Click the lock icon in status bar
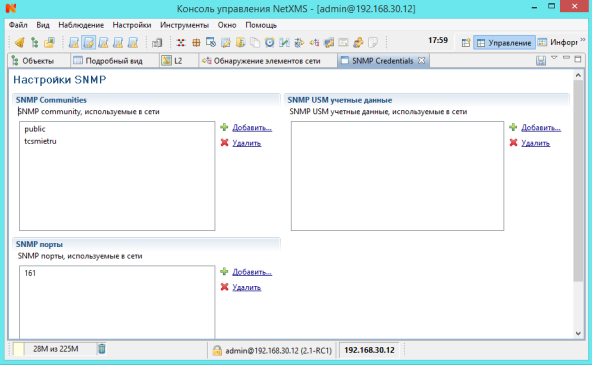Image resolution: width=593 pixels, height=365 pixels. pyautogui.click(x=217, y=350)
